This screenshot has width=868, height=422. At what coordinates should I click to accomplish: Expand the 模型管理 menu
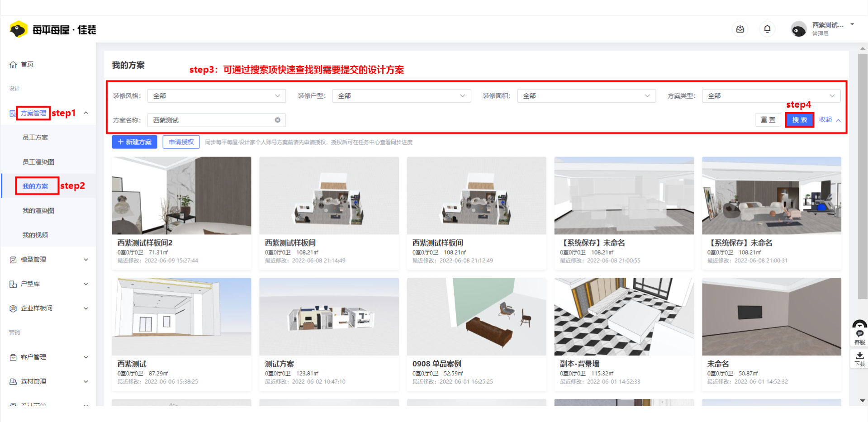(x=85, y=260)
